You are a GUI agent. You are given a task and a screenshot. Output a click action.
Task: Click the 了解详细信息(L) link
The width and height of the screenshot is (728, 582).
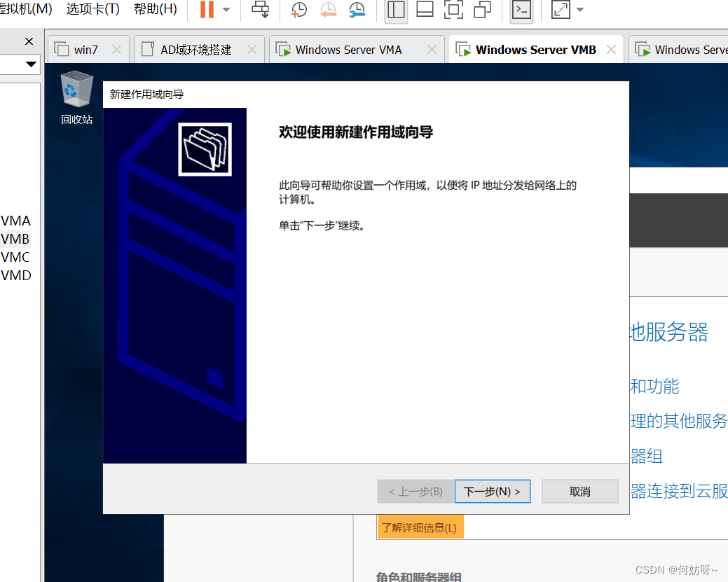(x=420, y=527)
